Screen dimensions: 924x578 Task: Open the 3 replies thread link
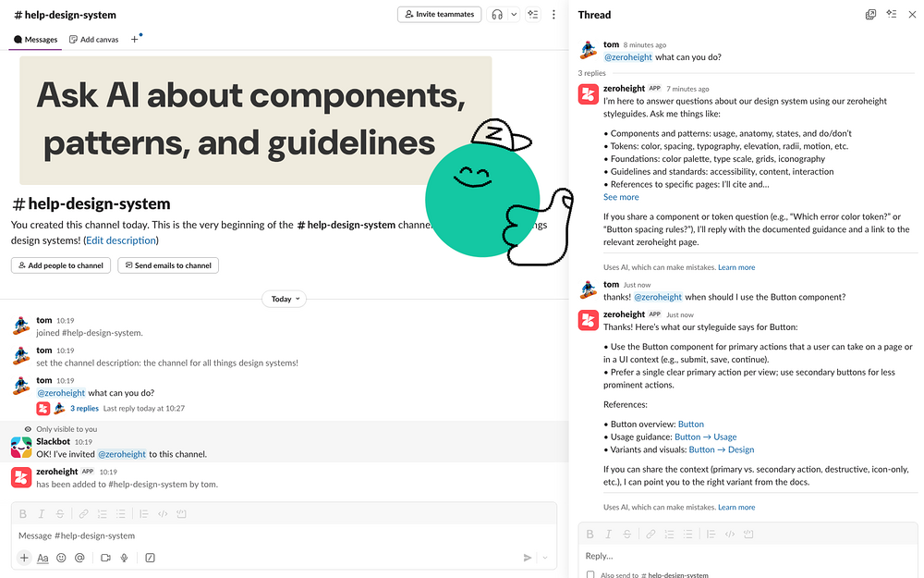(84, 408)
